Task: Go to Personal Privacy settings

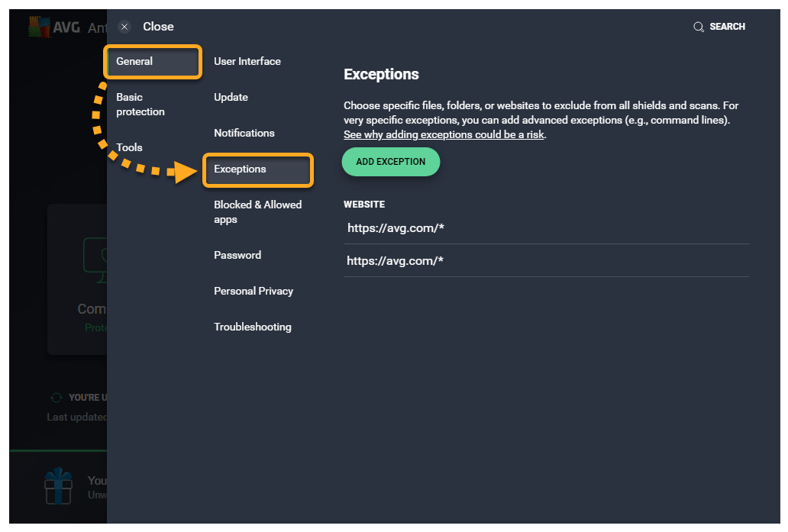Action: [x=254, y=291]
